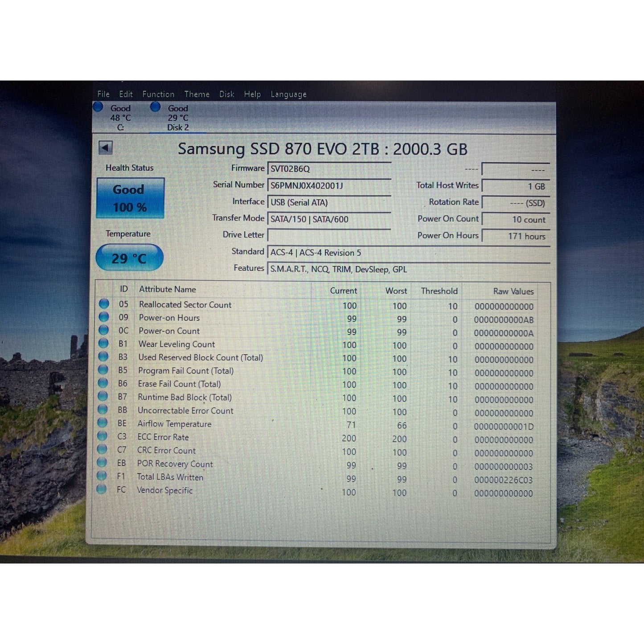This screenshot has width=644, height=644.
Task: Click the status orb for Total LBAs Written
Action: (x=102, y=476)
